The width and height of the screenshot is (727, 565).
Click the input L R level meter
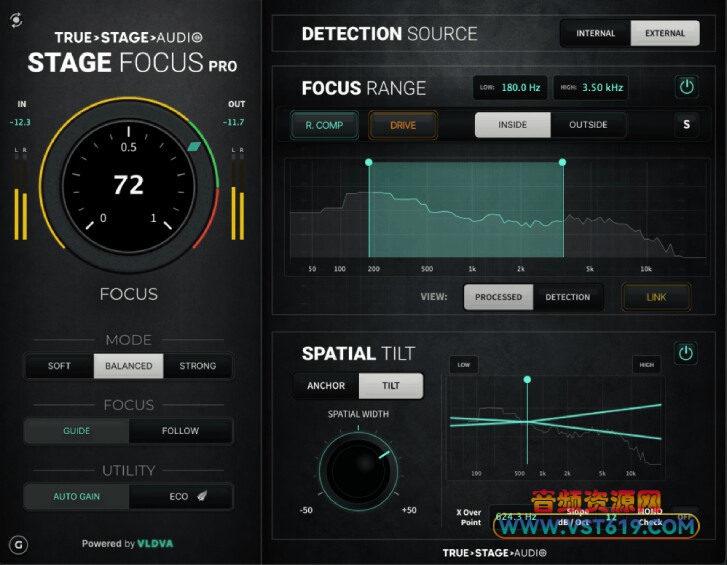pyautogui.click(x=20, y=195)
